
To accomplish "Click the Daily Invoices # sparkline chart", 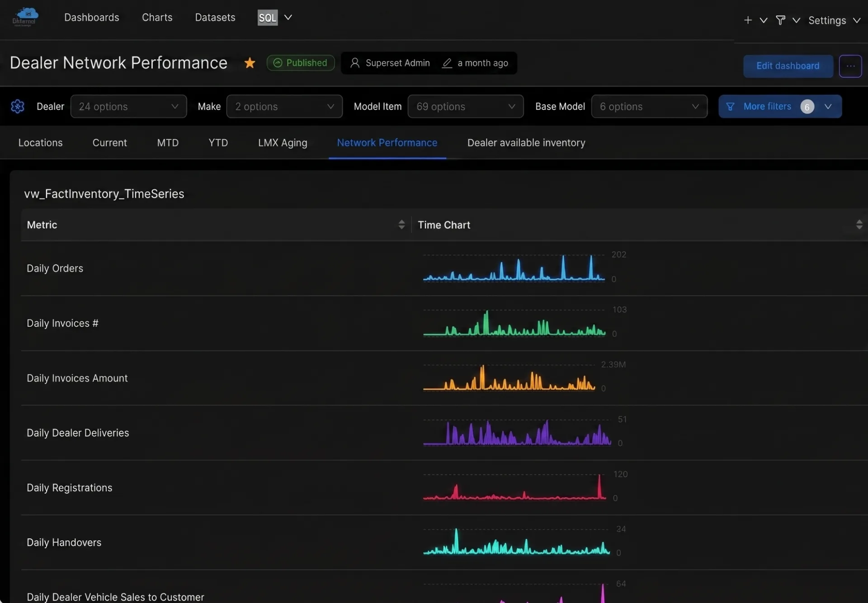I will click(x=514, y=322).
